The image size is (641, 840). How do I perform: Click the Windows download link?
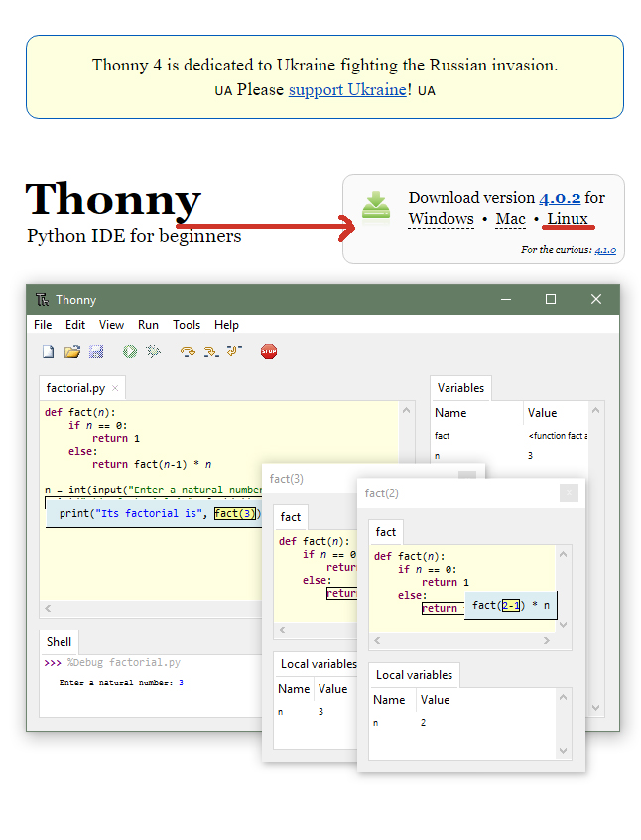click(441, 218)
